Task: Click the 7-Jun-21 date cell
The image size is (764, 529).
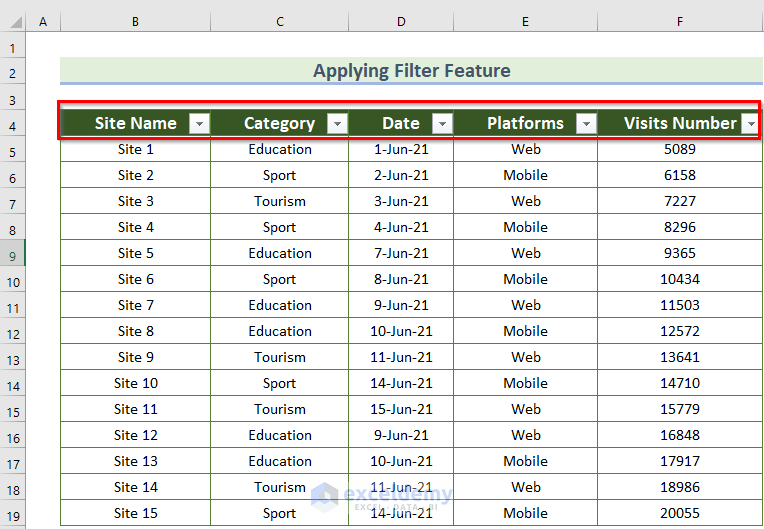Action: [x=401, y=254]
